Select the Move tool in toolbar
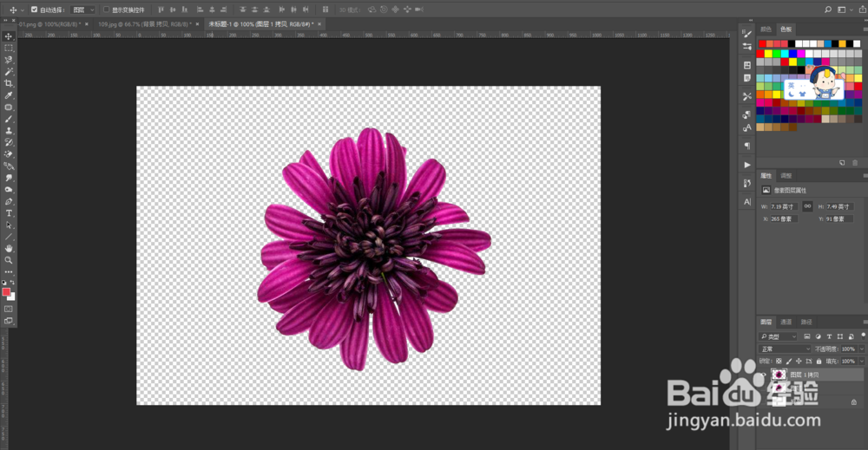This screenshot has height=450, width=868. 9,36
